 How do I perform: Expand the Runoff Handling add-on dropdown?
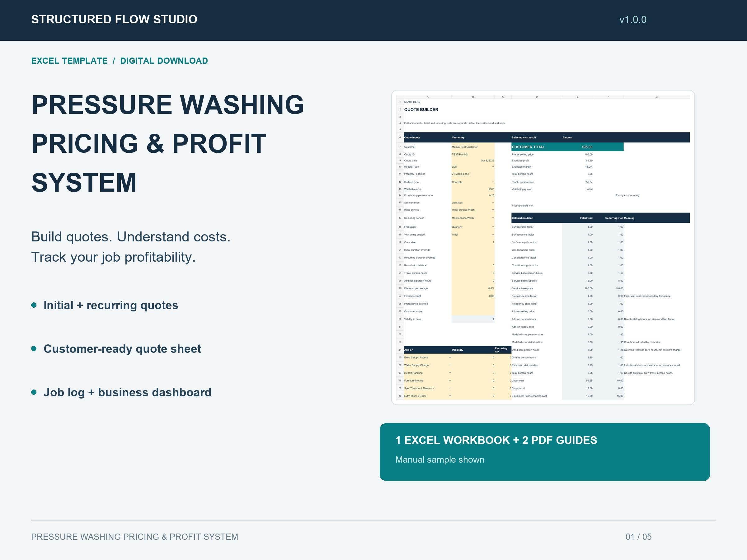click(450, 373)
